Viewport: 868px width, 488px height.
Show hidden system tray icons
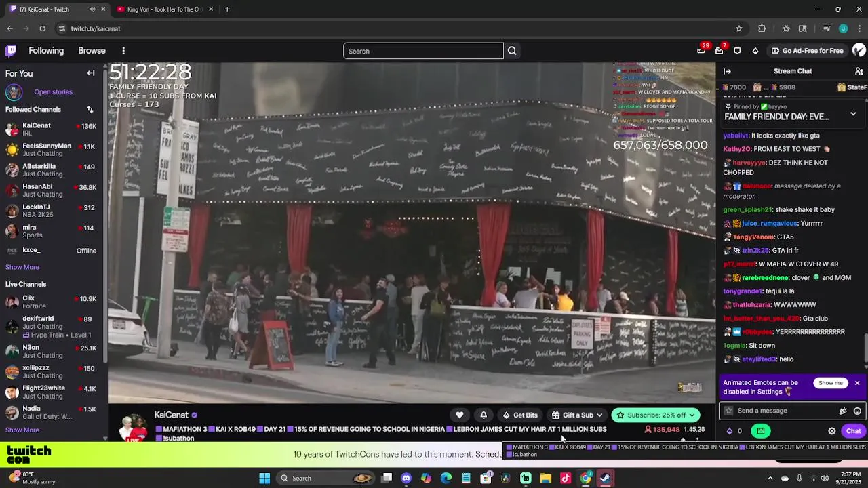click(x=770, y=479)
